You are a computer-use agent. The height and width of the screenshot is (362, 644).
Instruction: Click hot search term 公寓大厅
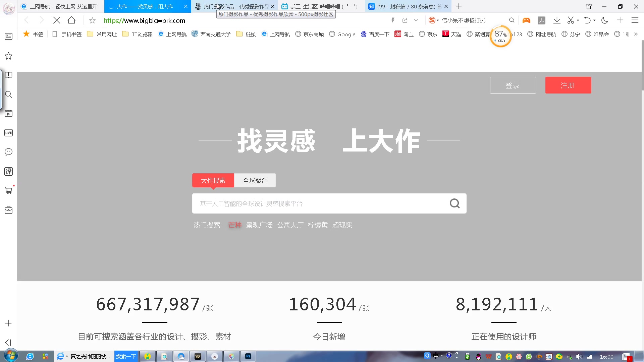coord(290,225)
